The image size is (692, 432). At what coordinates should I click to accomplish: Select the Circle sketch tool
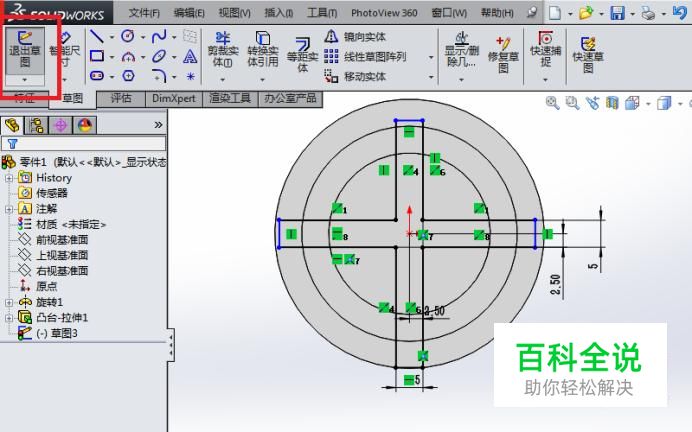point(128,36)
